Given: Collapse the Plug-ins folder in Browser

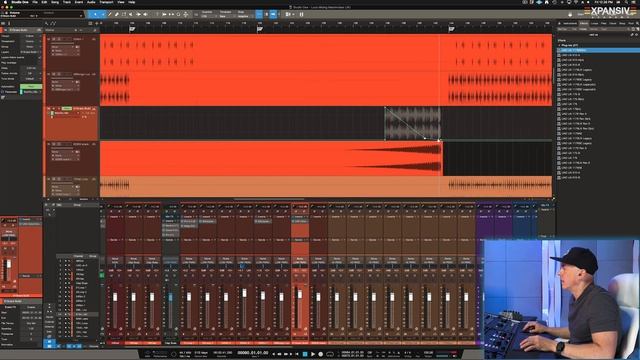Looking at the screenshot, I should pos(560,45).
